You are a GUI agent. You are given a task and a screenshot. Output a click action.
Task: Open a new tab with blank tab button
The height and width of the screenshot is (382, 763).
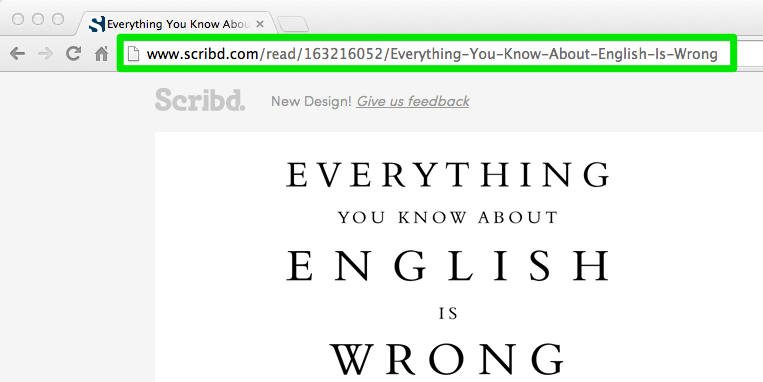292,24
